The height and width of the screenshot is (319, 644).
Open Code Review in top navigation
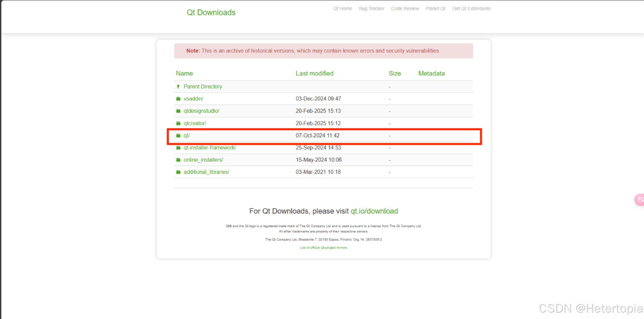tap(405, 9)
